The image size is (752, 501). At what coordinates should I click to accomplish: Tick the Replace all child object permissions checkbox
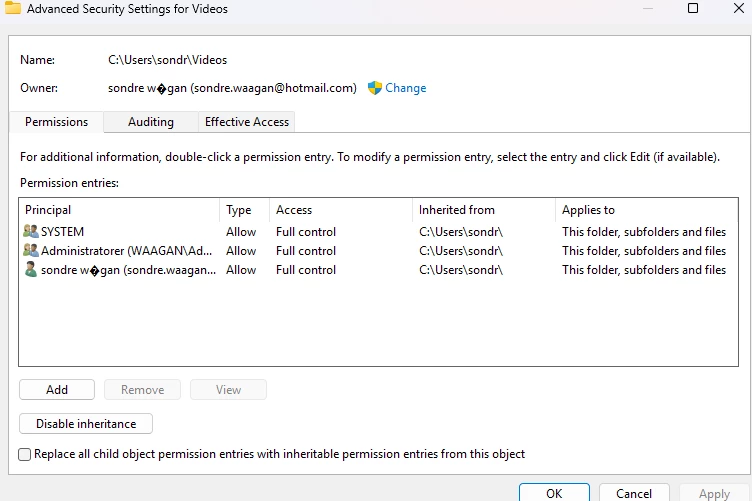click(x=24, y=454)
